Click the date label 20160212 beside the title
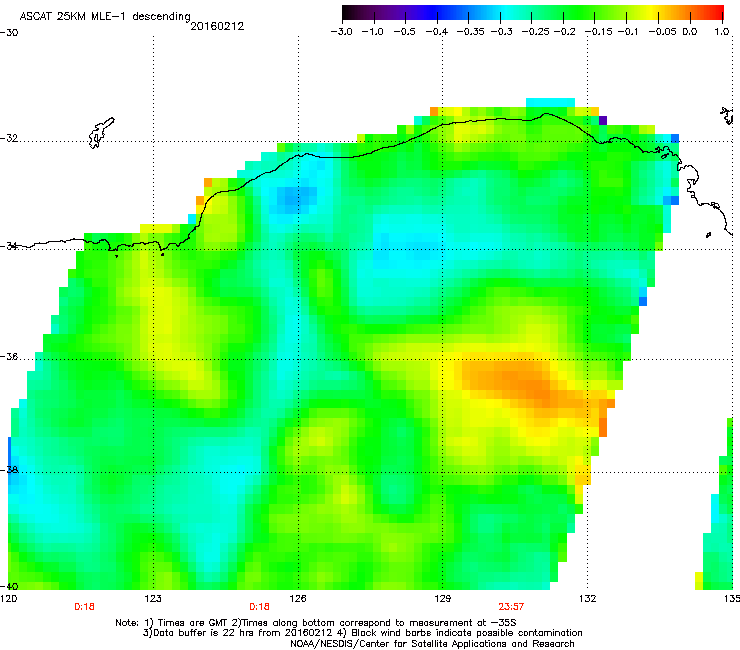The height and width of the screenshot is (650, 740). [217, 26]
